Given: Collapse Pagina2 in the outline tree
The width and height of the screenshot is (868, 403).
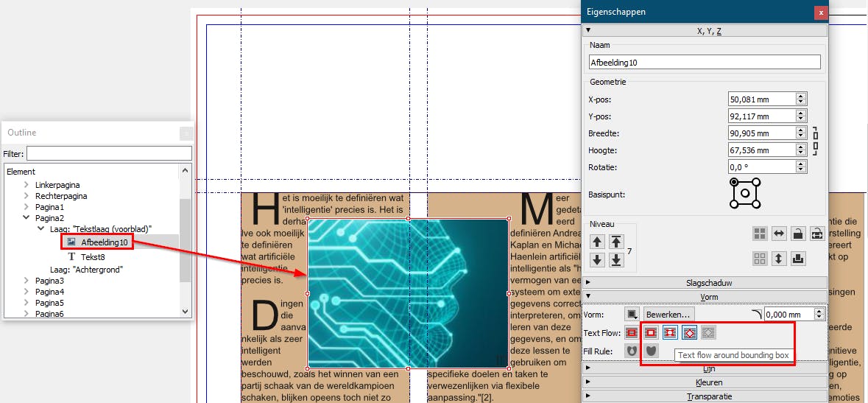Looking at the screenshot, I should [26, 218].
